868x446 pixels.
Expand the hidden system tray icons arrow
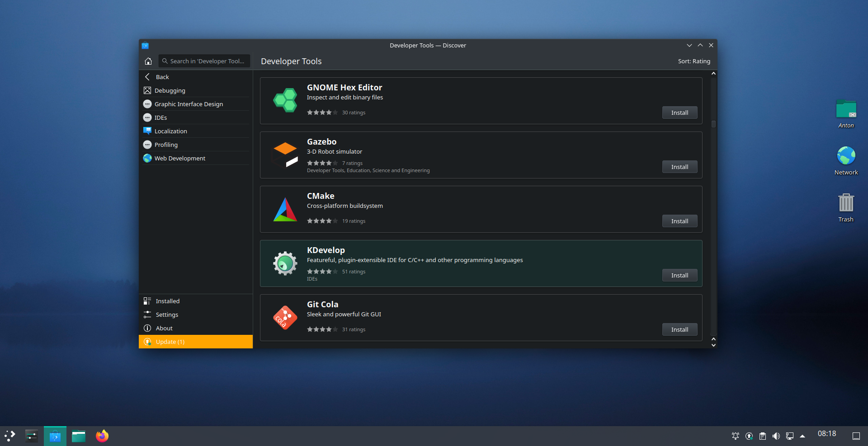(x=802, y=436)
